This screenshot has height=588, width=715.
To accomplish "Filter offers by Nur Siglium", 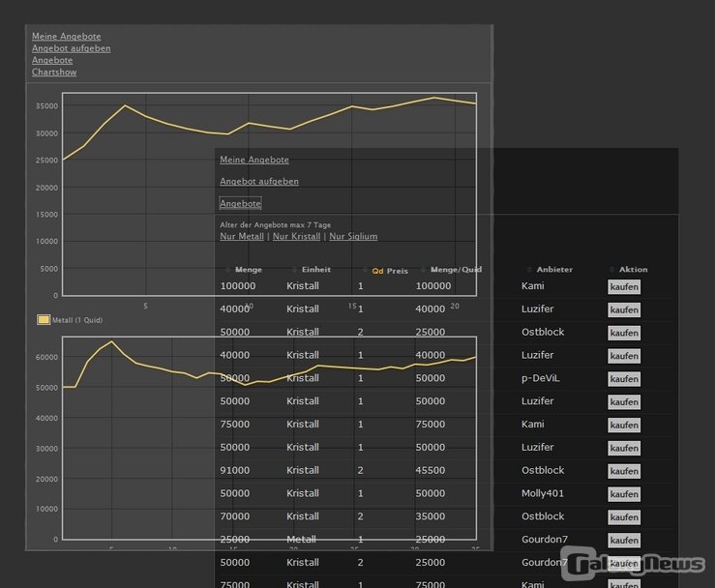I will 353,237.
